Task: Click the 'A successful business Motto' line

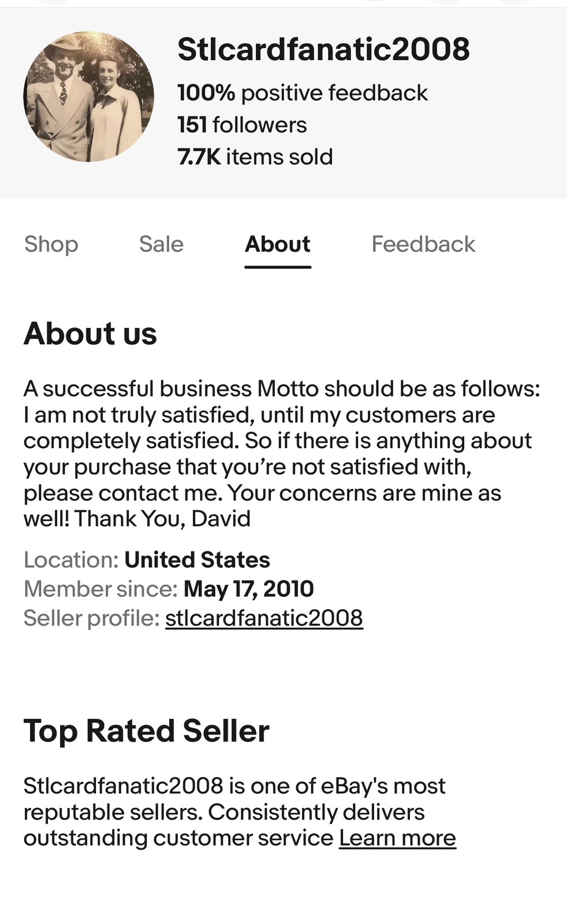Action: pyautogui.click(x=281, y=389)
